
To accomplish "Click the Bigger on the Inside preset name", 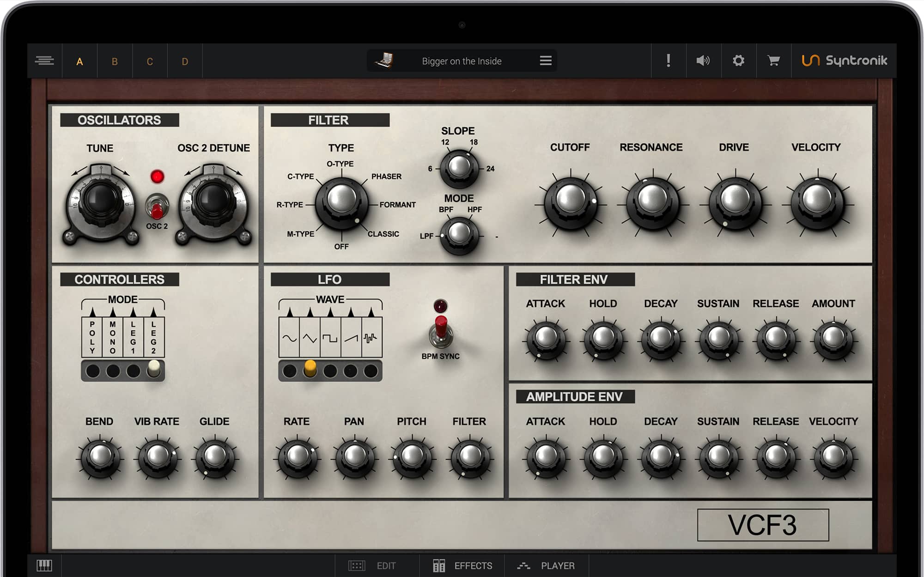I will tap(462, 61).
